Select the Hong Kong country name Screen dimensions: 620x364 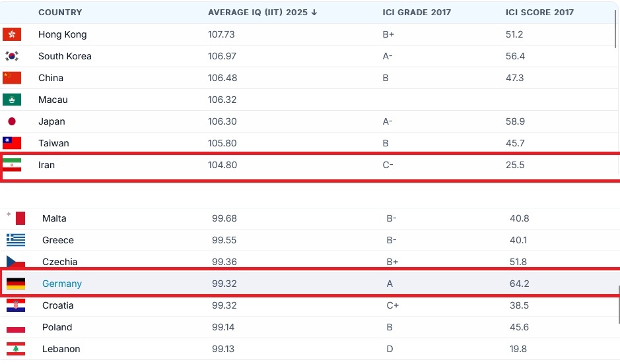[63, 34]
